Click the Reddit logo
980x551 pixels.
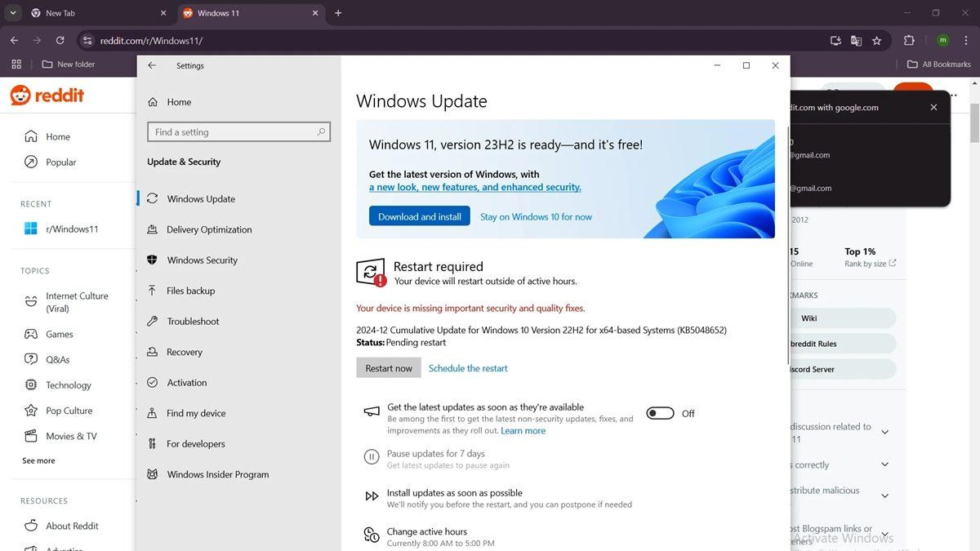pyautogui.click(x=47, y=96)
